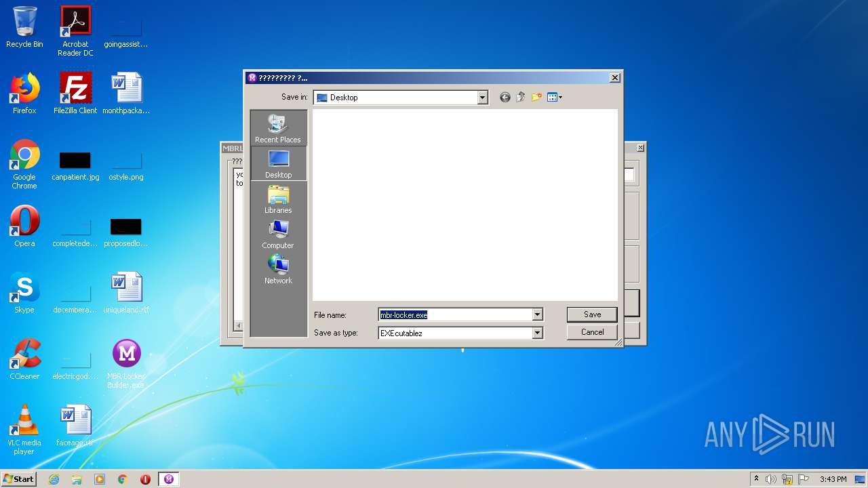
Task: Go back to last folder visited
Action: click(x=505, y=98)
